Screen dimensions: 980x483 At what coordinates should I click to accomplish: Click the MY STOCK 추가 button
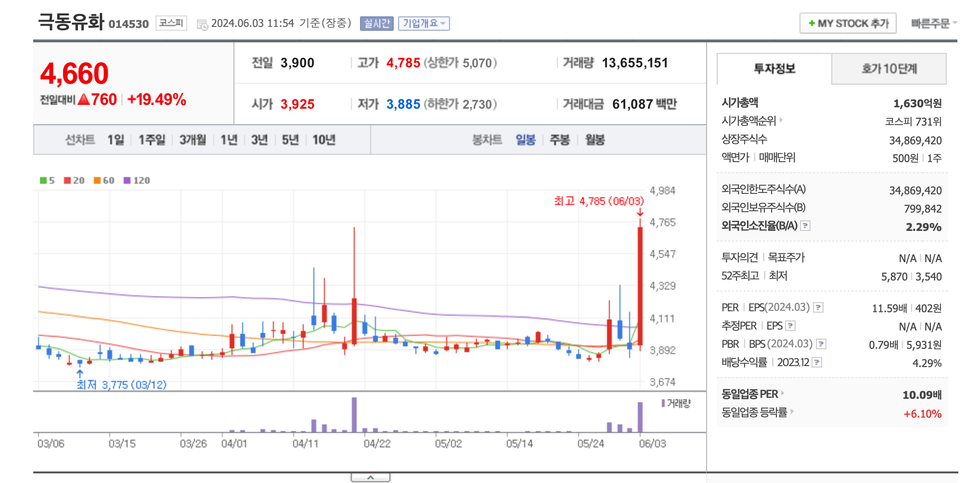coord(848,22)
